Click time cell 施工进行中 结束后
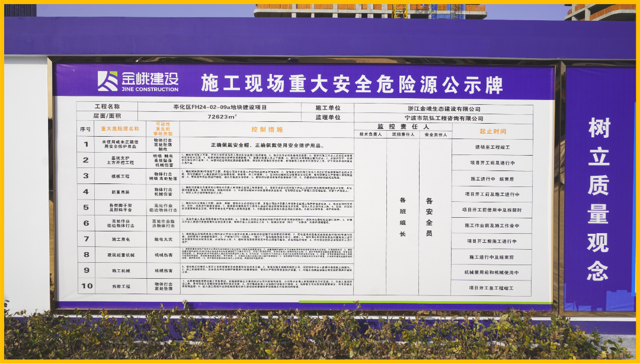This screenshot has width=640, height=364. [x=492, y=179]
